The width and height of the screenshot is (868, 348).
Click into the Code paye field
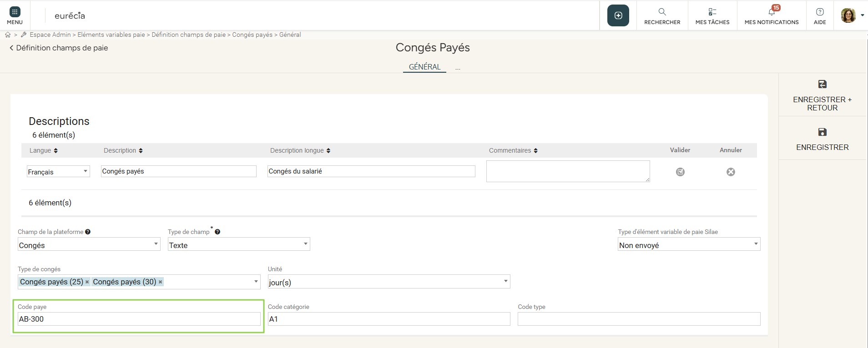139,319
